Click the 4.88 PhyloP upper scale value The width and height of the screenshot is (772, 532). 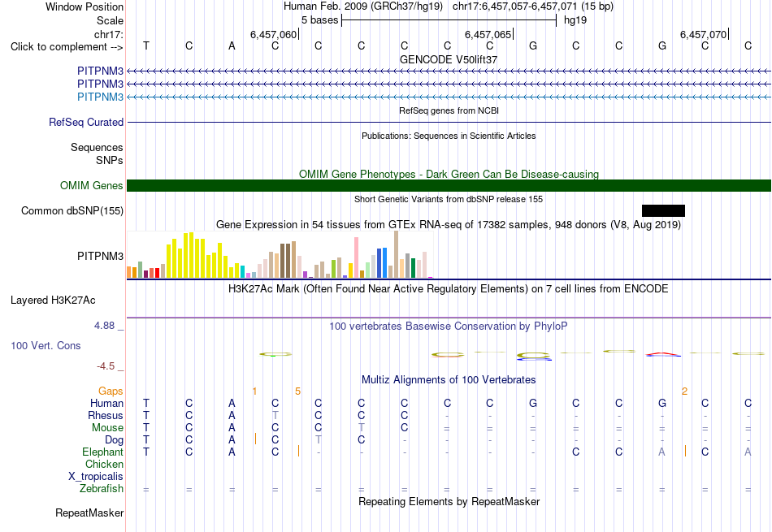coord(104,326)
